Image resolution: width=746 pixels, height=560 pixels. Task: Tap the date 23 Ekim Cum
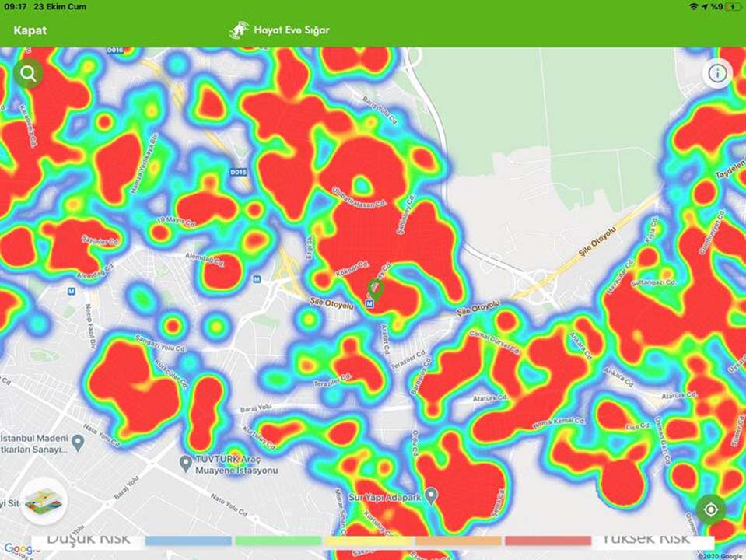[60, 7]
